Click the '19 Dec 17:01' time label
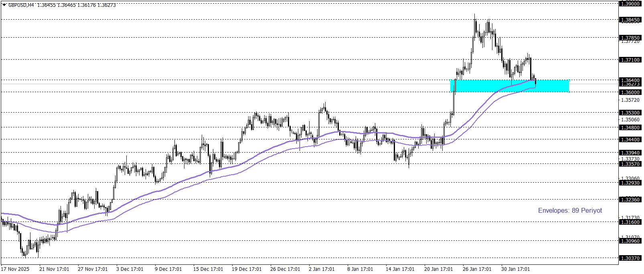Image resolution: width=644 pixels, height=274 pixels. point(247,269)
